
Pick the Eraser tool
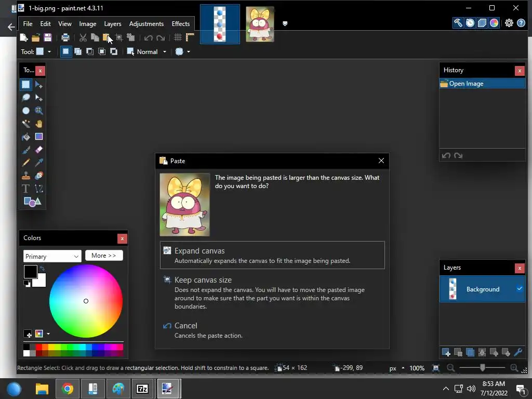click(38, 150)
